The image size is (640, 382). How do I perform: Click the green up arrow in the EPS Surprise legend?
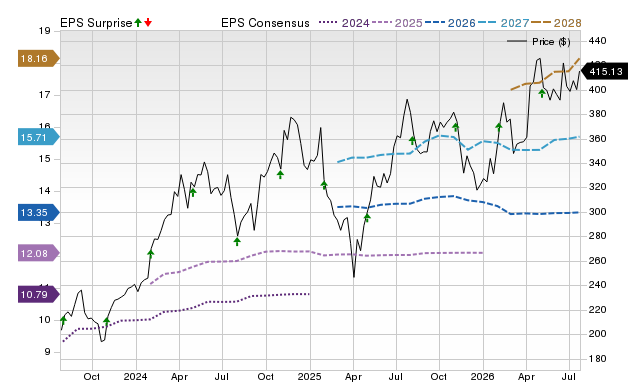pos(138,22)
